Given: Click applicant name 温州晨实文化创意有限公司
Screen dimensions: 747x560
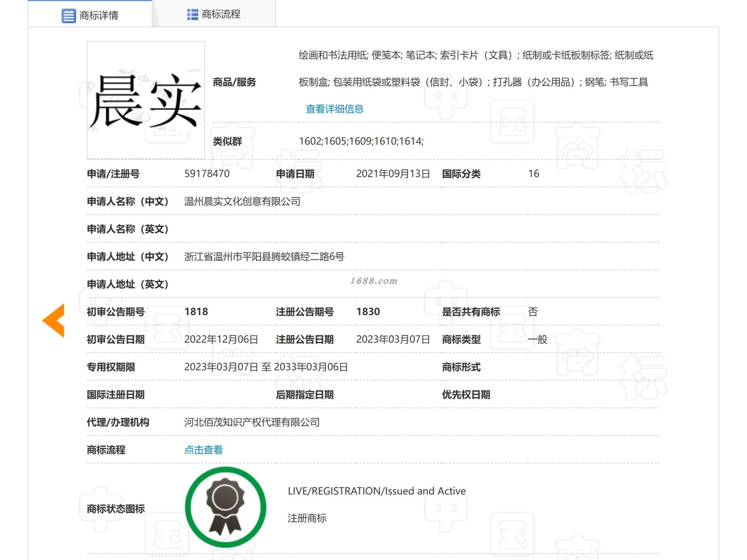Looking at the screenshot, I should (242, 201).
